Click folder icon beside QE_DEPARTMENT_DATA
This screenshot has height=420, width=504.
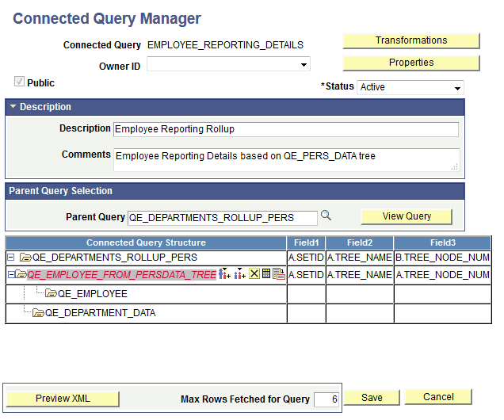(38, 313)
